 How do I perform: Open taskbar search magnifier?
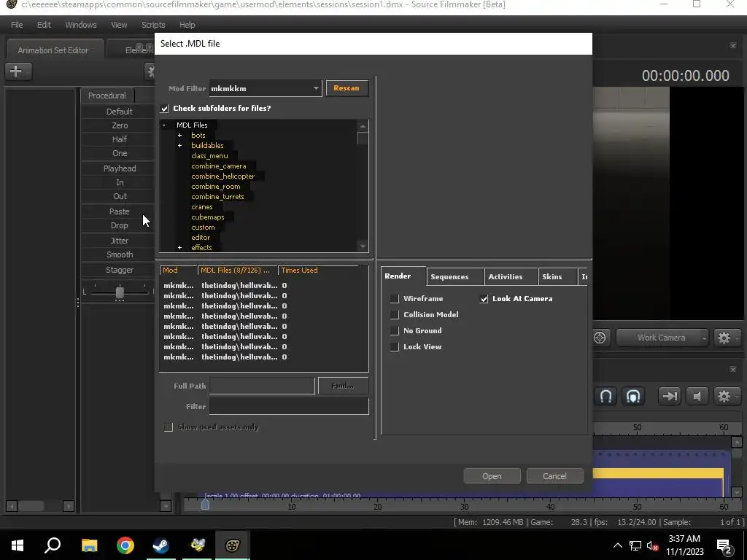[x=53, y=545]
